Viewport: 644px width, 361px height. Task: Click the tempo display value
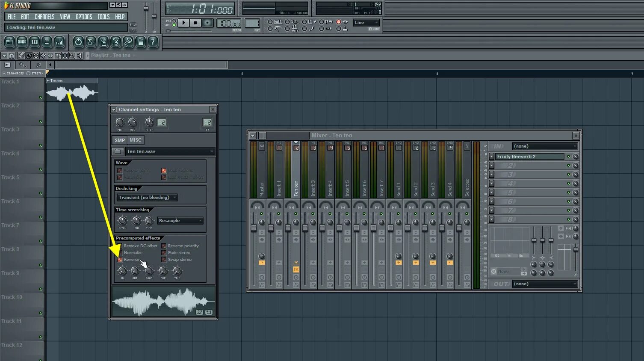coord(229,24)
